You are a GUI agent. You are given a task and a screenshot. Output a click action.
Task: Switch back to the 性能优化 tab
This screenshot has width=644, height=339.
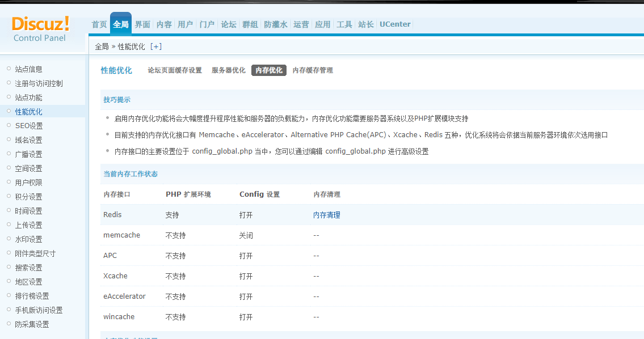pos(116,70)
